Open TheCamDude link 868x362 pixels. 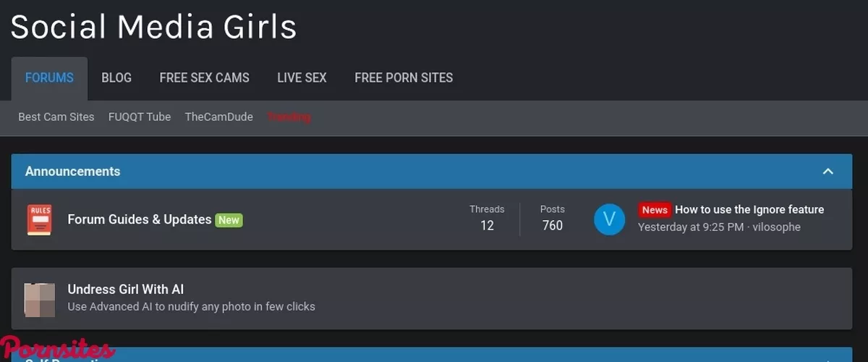tap(218, 117)
